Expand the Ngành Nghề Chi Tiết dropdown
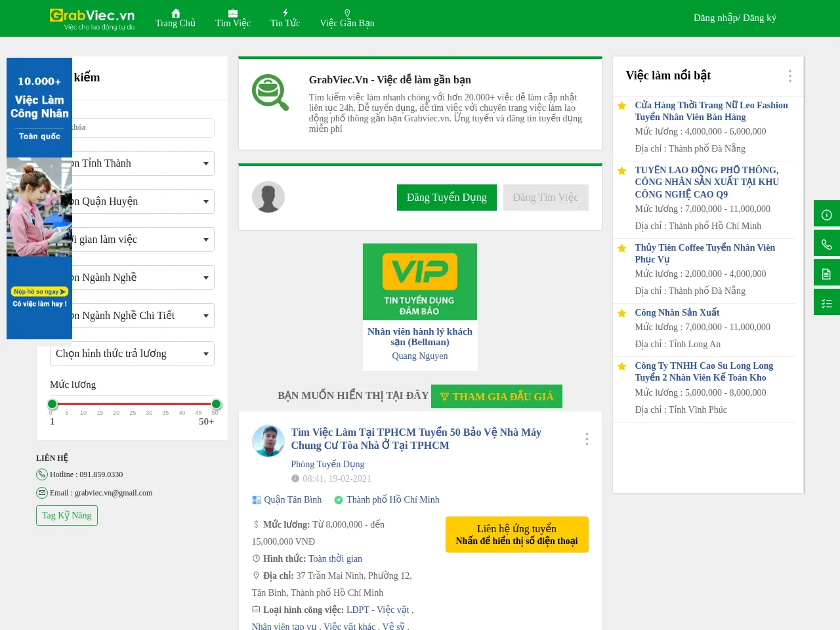This screenshot has width=840, height=630. pos(143,316)
